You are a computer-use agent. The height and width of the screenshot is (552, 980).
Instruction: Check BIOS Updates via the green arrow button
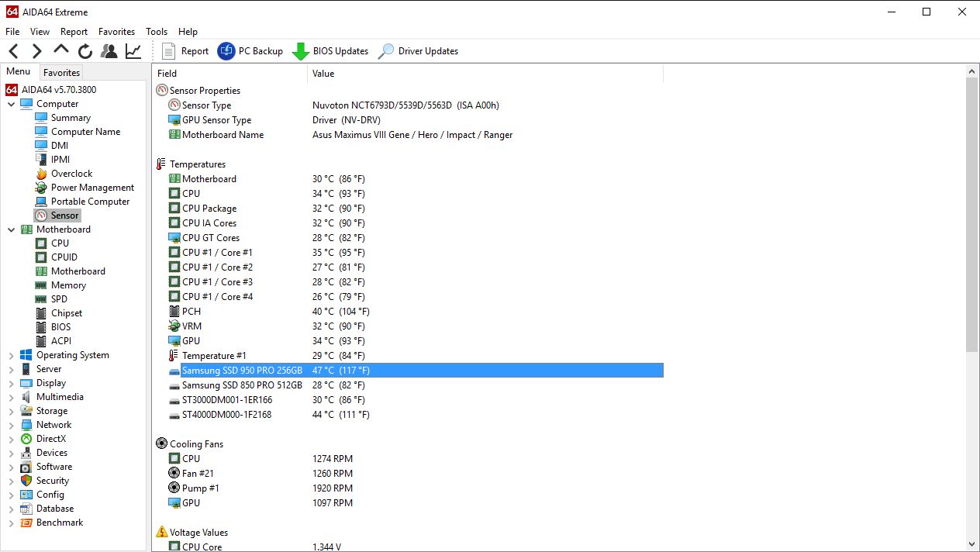(330, 51)
